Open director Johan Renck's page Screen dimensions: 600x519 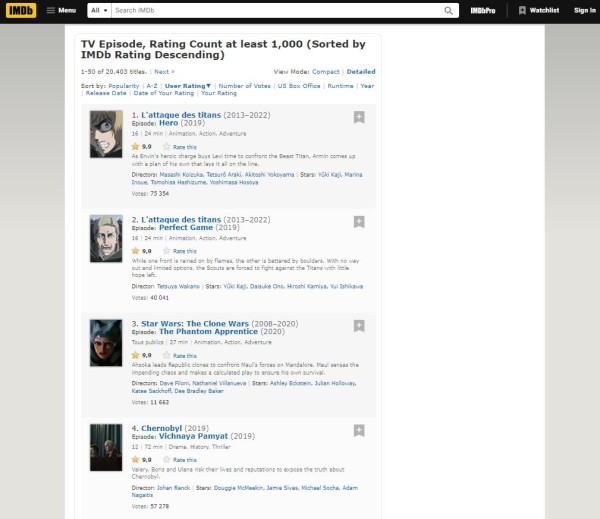coord(173,488)
